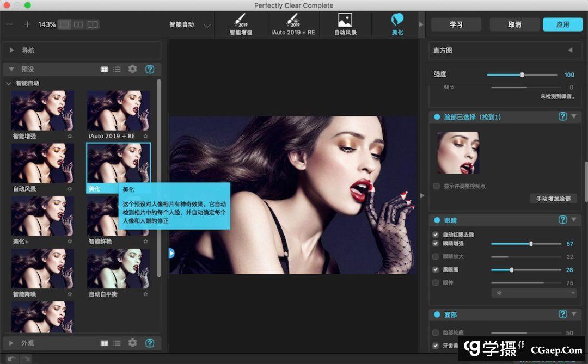
Task: Expand the 导航 navigation panel
Action: pyautogui.click(x=12, y=51)
